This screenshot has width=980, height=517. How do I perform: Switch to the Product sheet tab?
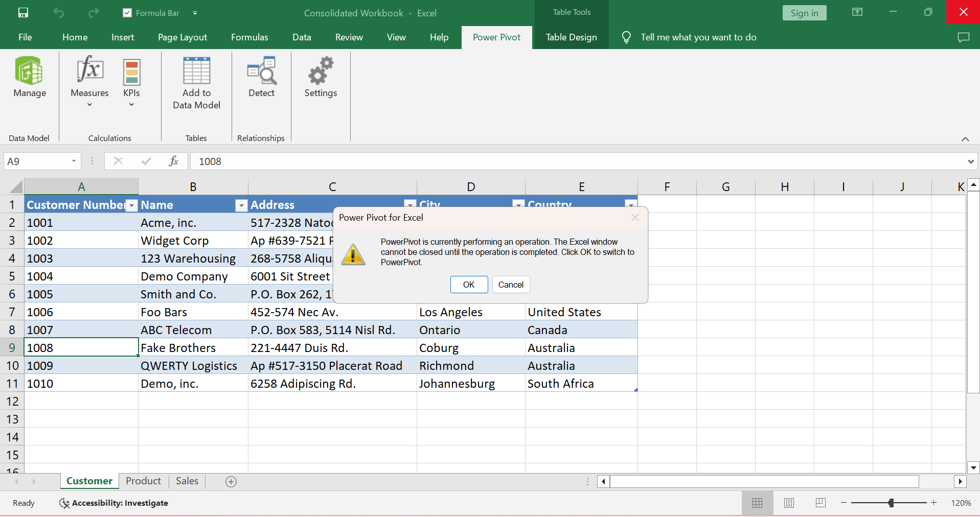[143, 481]
